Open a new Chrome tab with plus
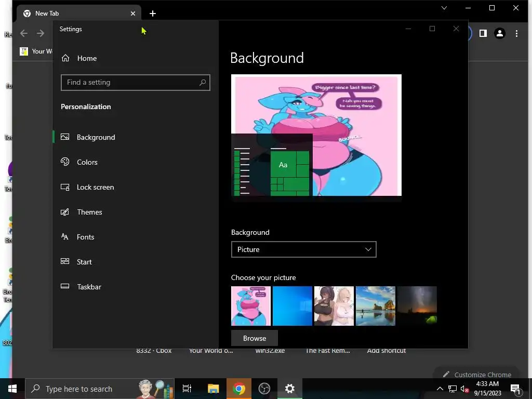532x399 pixels. 153,14
